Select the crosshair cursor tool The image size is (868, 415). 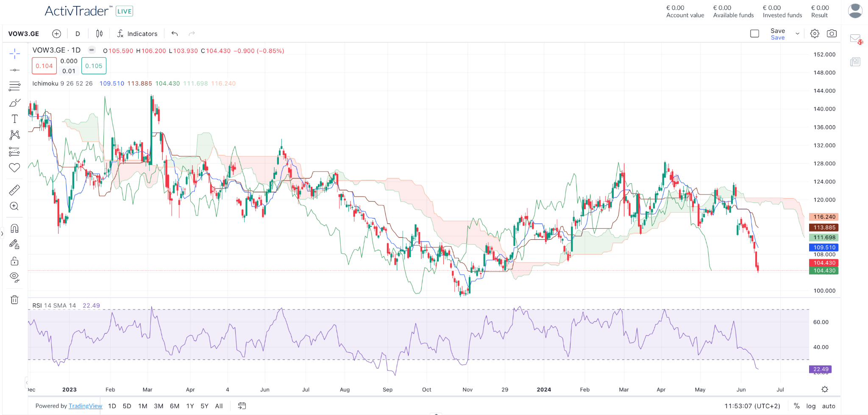(14, 54)
